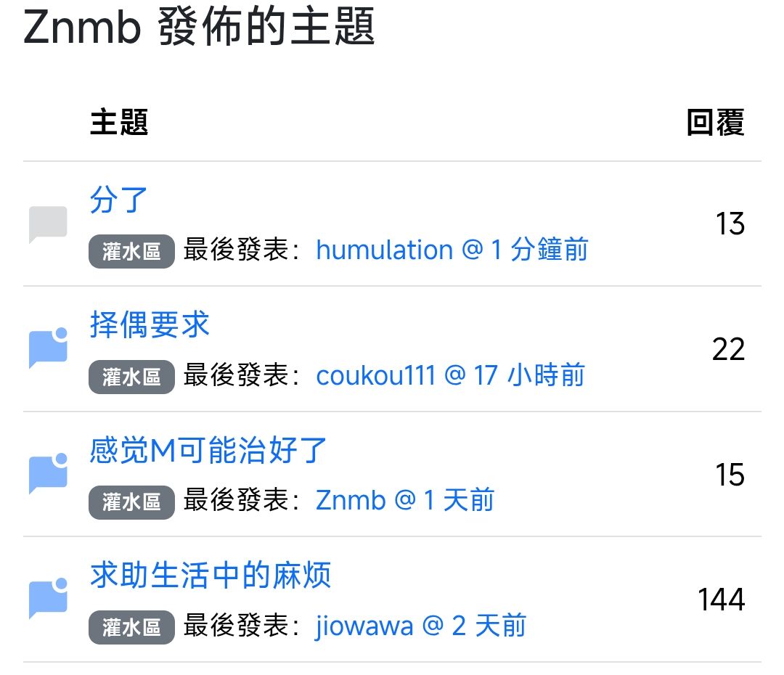Go to last post by humulation
This screenshot has width=784, height=675.
(452, 250)
